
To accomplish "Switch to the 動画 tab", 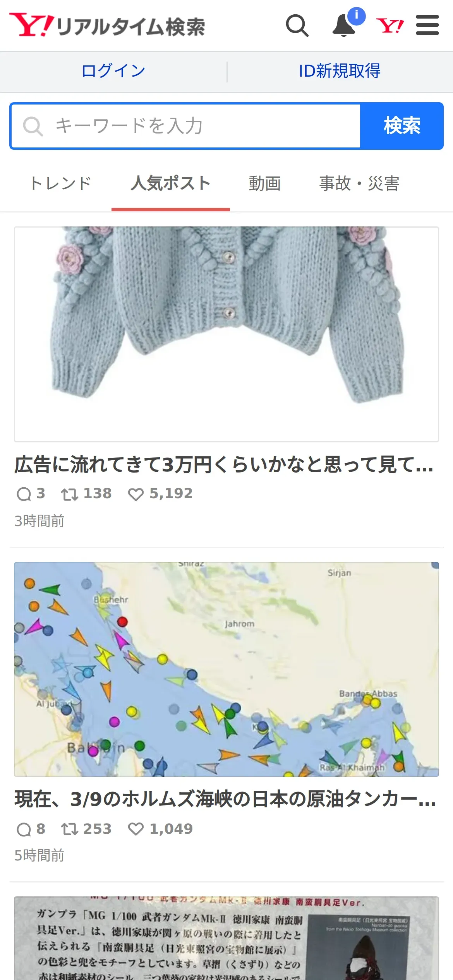I will click(265, 183).
